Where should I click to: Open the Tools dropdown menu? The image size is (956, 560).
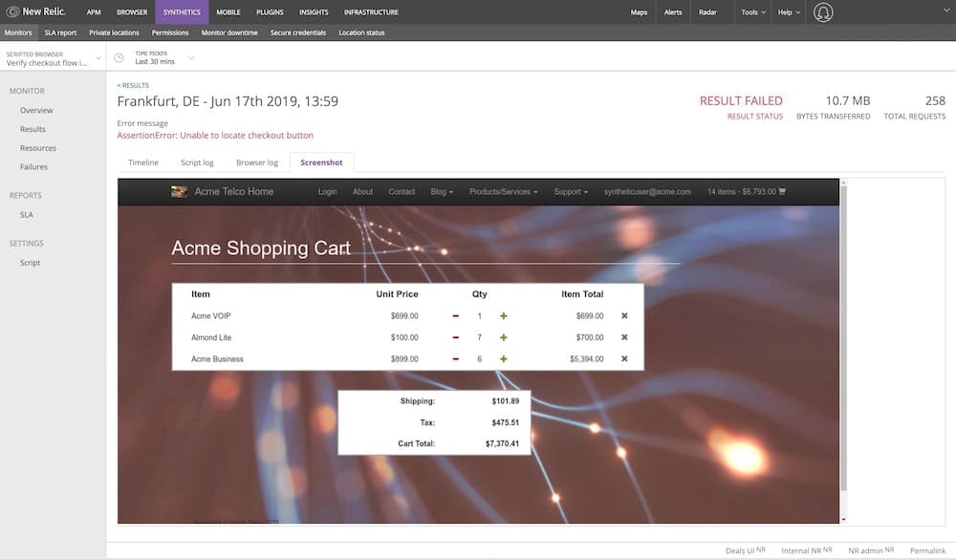753,12
